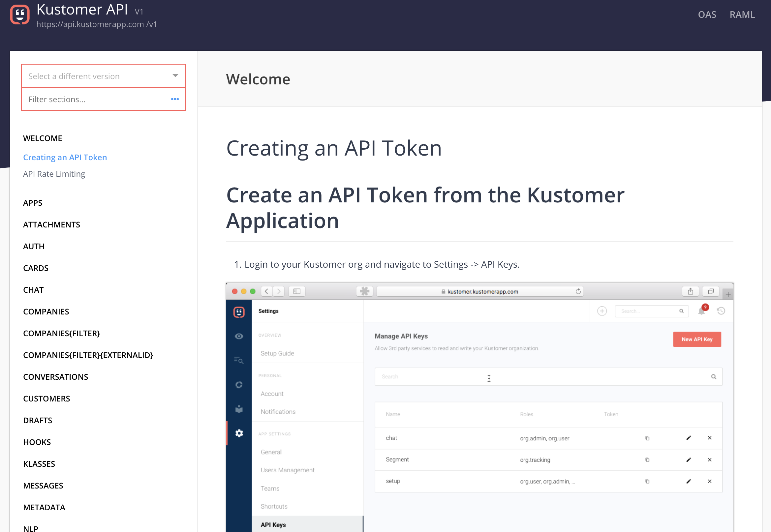Click the knowledge base book icon in the embedded sidebar
The height and width of the screenshot is (532, 771).
[x=239, y=409]
